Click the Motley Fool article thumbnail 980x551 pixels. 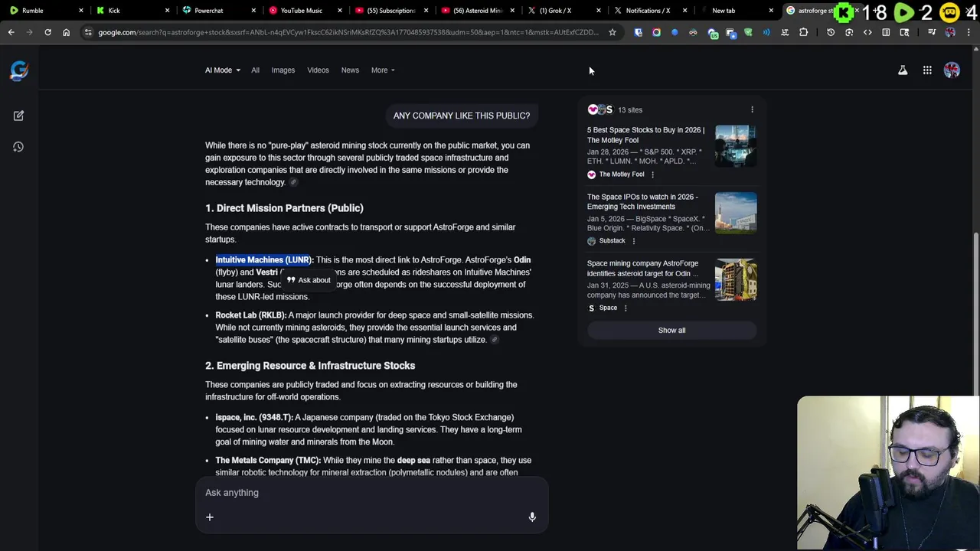(736, 145)
